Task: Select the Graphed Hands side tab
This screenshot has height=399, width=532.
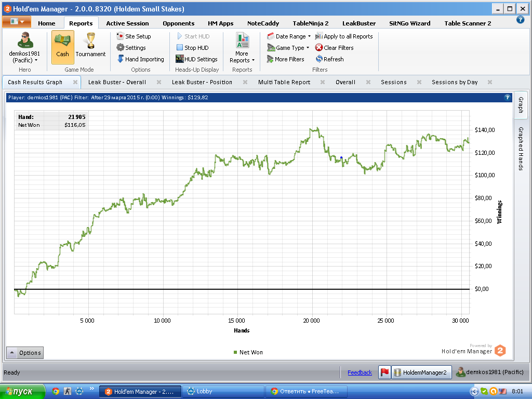Action: tap(521, 149)
